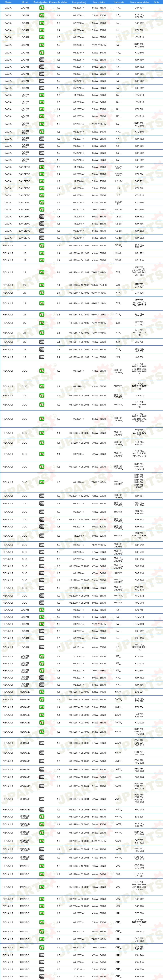The width and height of the screenshot is (163, 980).
Task: Click petrol icon in Megane K7M 720 row
Action: pyautogui.click(x=42, y=723)
